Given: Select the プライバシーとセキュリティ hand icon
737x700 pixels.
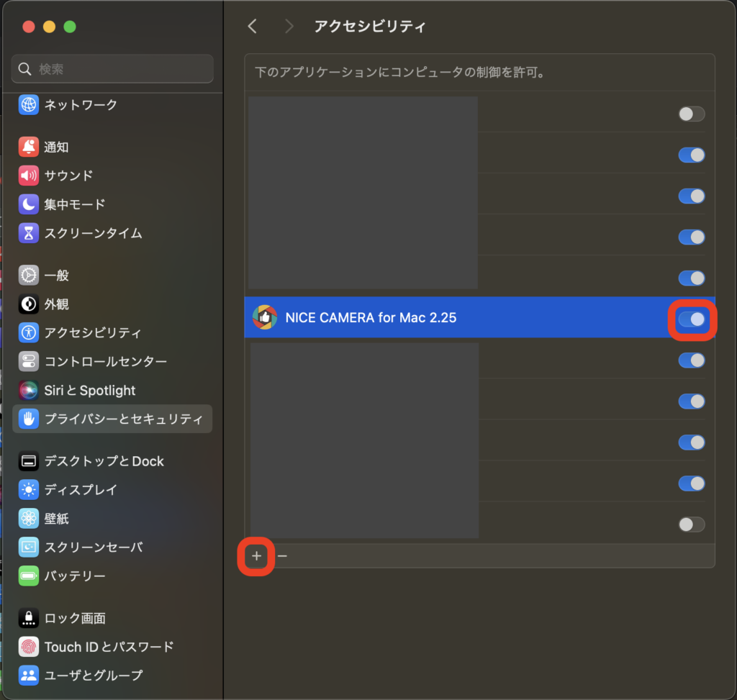Looking at the screenshot, I should (29, 419).
